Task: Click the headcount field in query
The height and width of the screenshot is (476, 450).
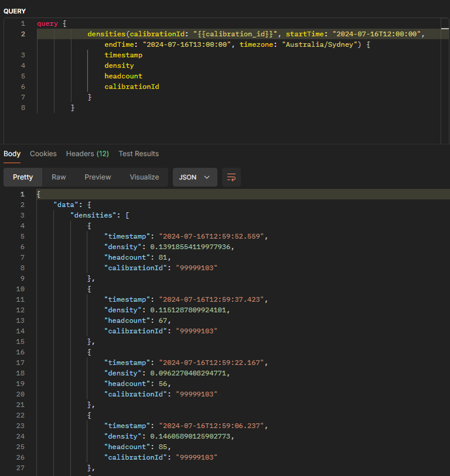Action: pyautogui.click(x=123, y=76)
